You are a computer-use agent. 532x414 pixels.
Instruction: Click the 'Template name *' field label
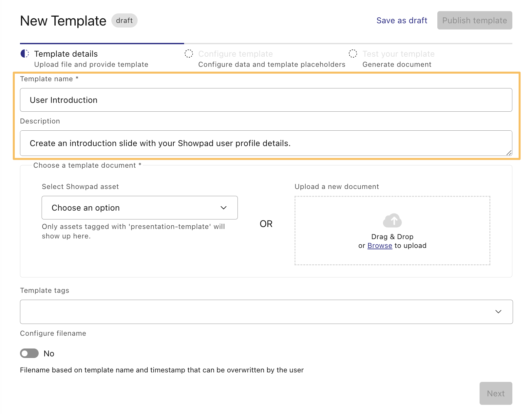(x=49, y=79)
